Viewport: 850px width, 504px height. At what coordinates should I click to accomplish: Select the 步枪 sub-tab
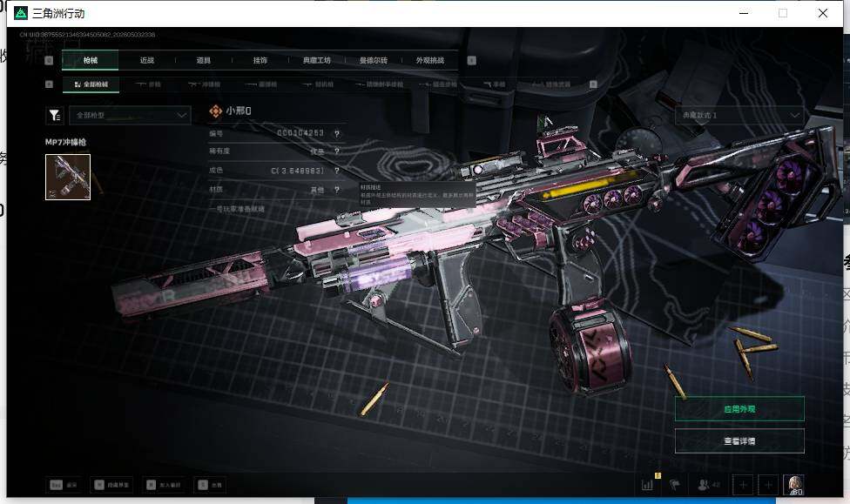149,84
